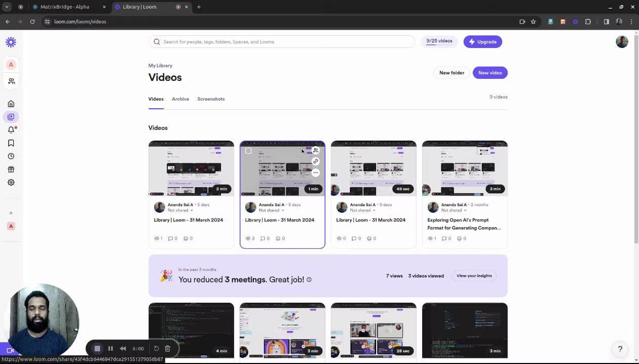This screenshot has height=364, width=639.
Task: Copy link icon on the hovered 1 min video
Action: [x=315, y=161]
